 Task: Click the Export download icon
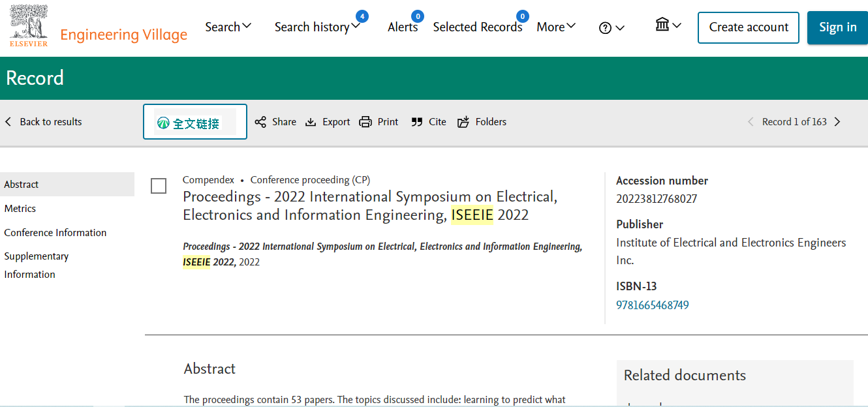[311, 122]
